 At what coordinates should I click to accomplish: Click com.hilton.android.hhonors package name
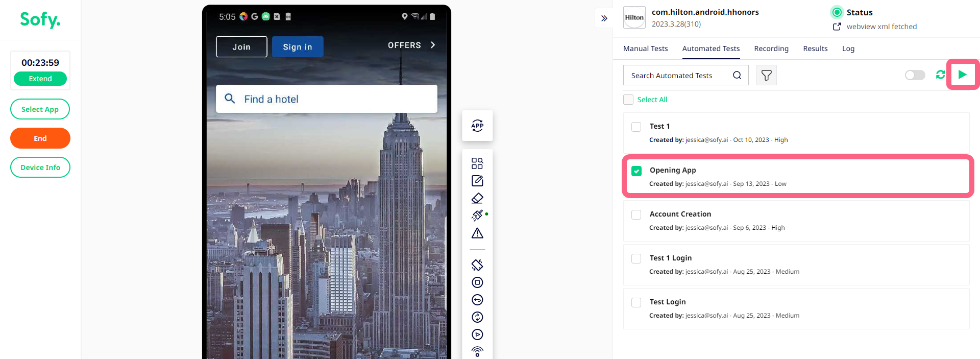[705, 12]
